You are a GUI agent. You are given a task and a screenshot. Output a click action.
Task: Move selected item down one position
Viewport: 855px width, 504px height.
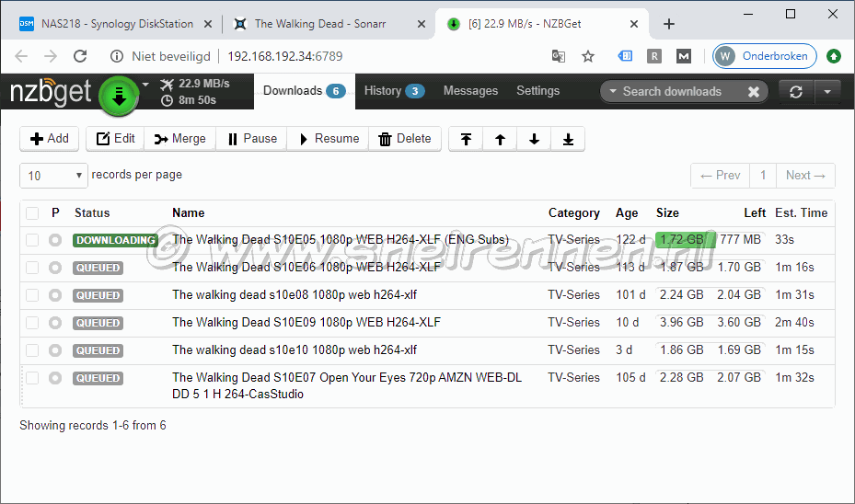click(534, 139)
